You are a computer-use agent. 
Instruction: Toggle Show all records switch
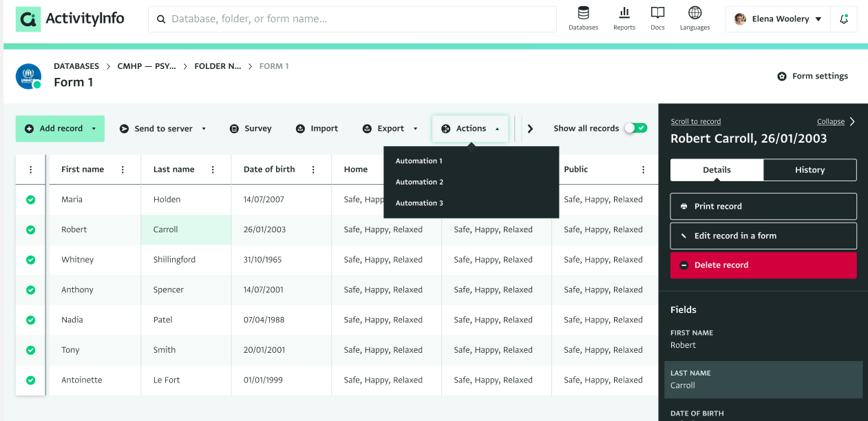click(635, 128)
